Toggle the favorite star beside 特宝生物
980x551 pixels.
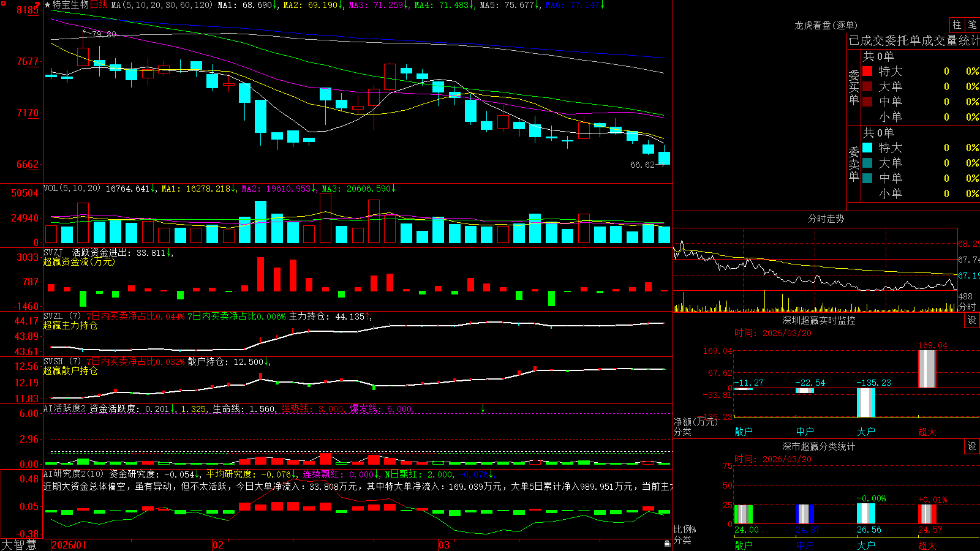coord(47,5)
